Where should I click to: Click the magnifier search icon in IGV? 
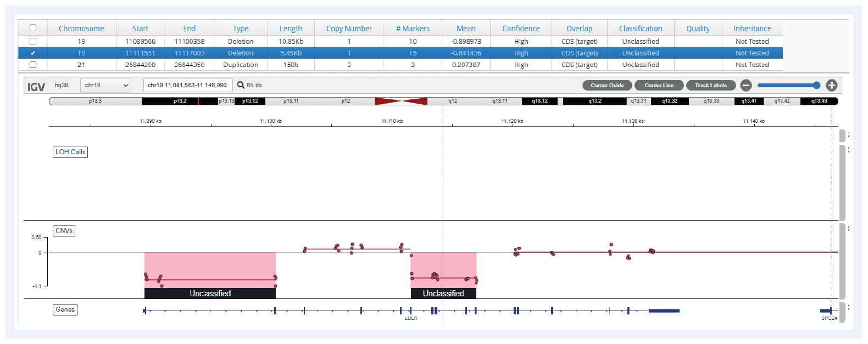click(x=241, y=85)
